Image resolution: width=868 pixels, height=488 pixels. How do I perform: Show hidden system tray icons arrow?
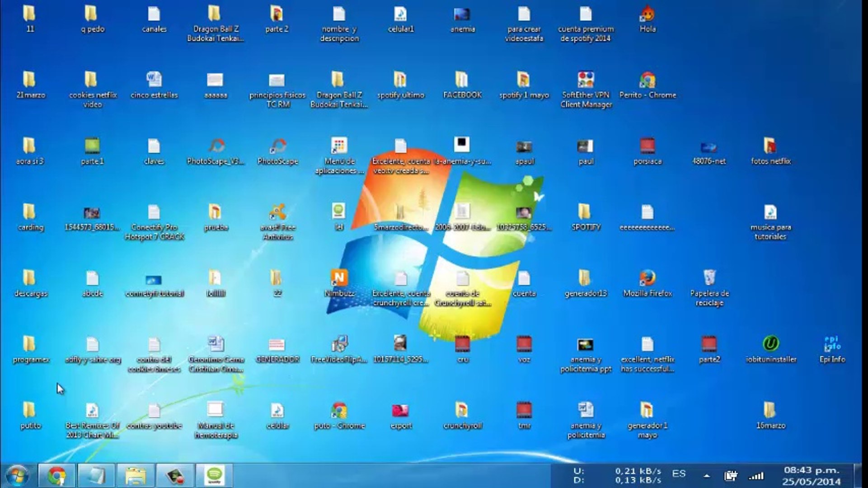pyautogui.click(x=707, y=476)
